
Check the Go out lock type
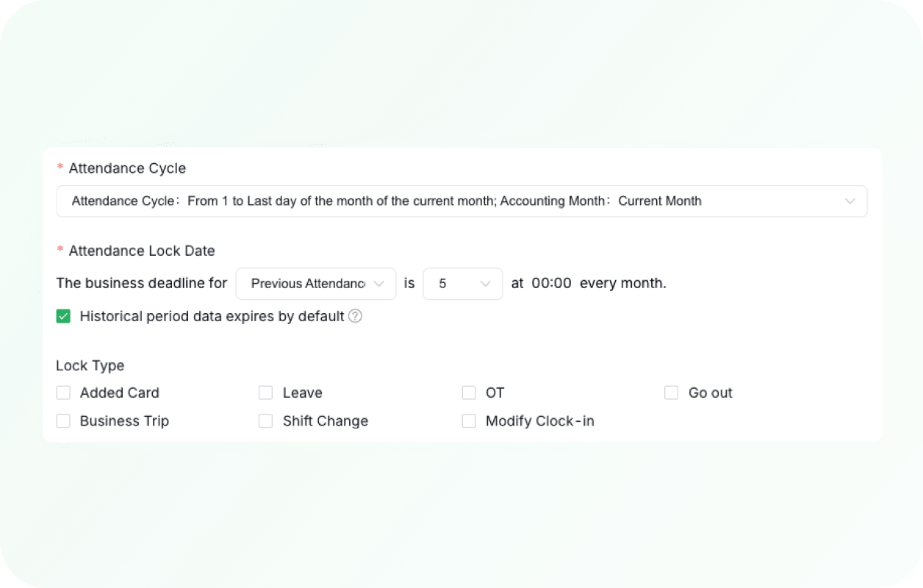pos(671,392)
